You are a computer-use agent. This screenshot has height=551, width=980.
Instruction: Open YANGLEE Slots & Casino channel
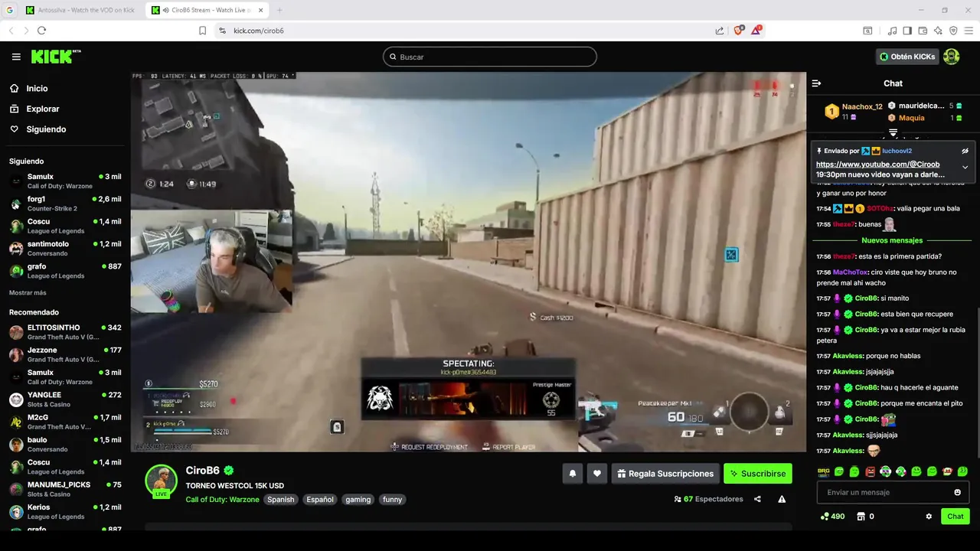pyautogui.click(x=65, y=399)
